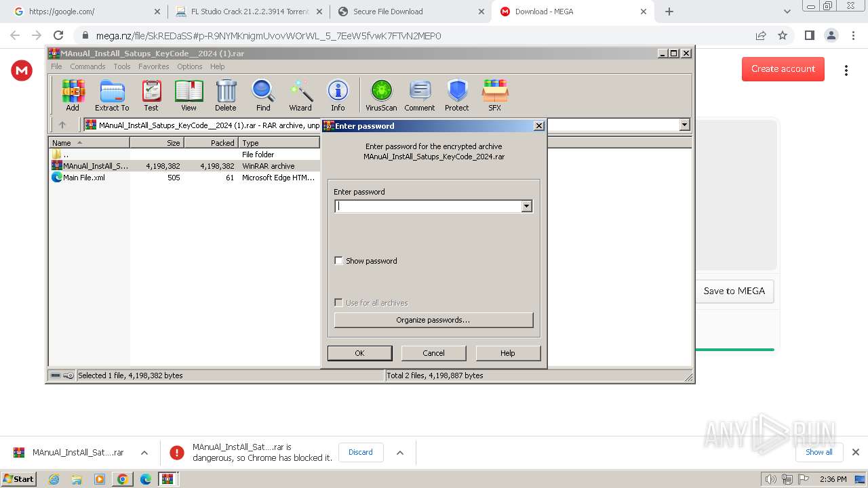Run the VirusScan bug icon
The height and width of the screenshot is (488, 868).
pos(381,95)
